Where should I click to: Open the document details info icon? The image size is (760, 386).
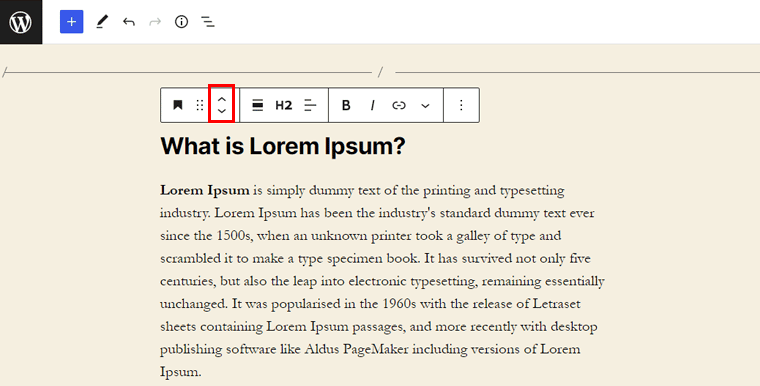(181, 22)
